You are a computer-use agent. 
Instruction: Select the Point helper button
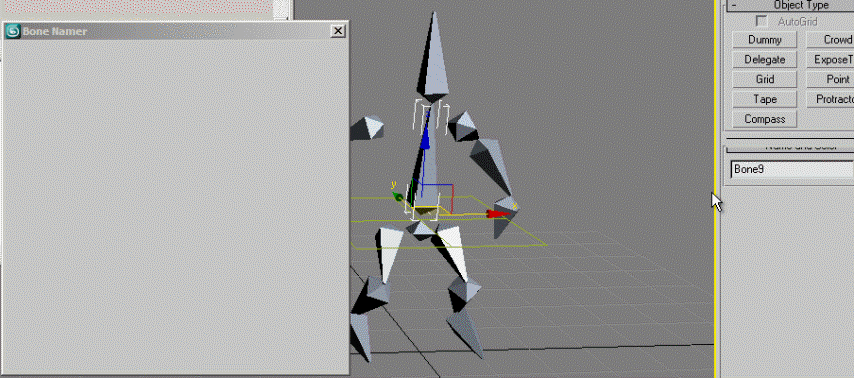pos(830,80)
